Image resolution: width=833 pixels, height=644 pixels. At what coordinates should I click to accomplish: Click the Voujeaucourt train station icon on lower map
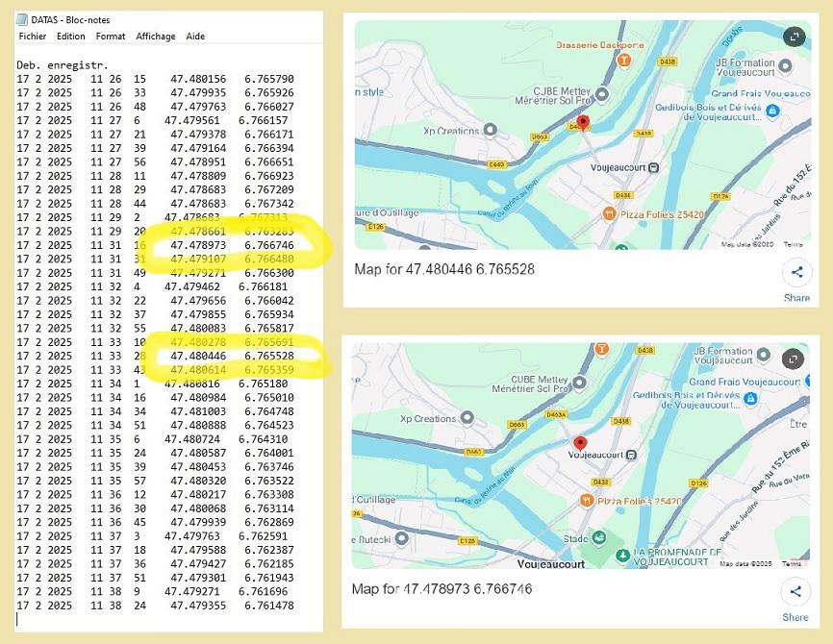click(x=631, y=455)
